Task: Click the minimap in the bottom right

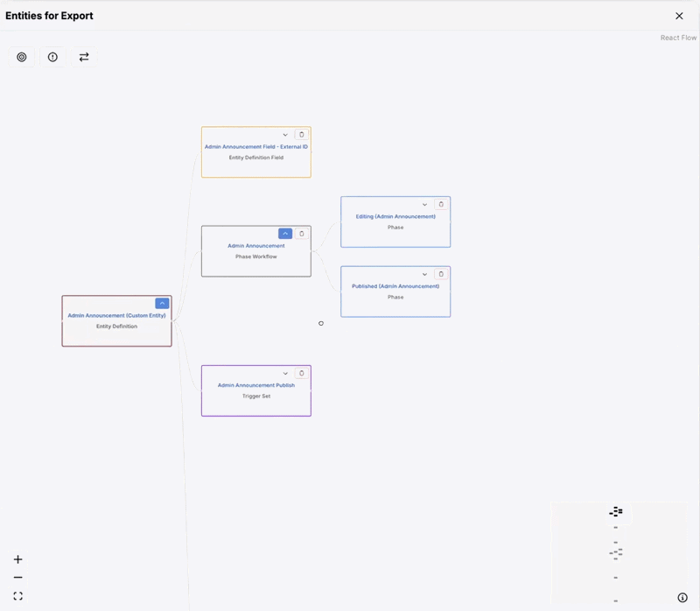Action: (x=617, y=551)
